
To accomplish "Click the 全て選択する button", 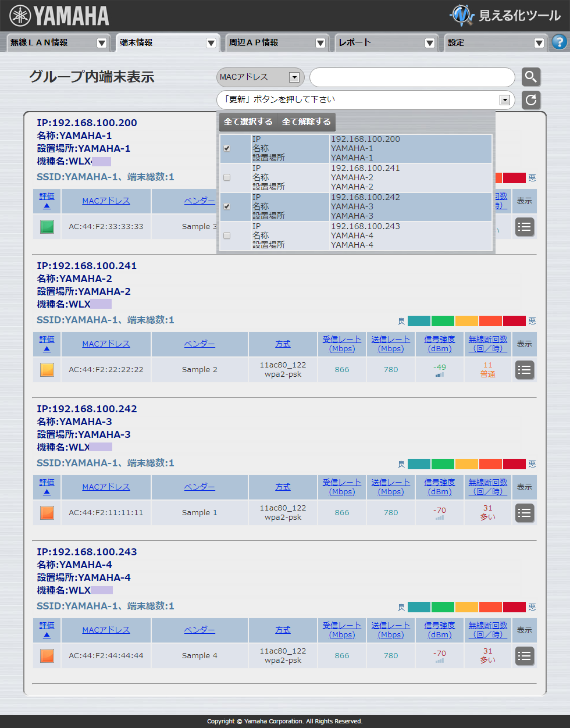I will [x=247, y=123].
